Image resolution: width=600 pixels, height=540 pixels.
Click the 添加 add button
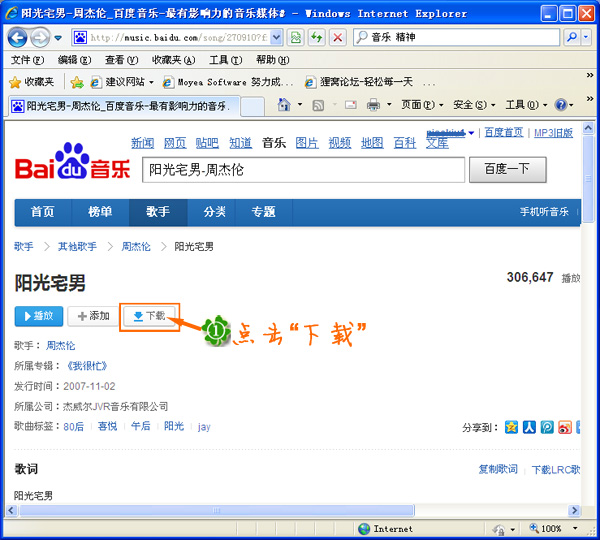[93, 316]
